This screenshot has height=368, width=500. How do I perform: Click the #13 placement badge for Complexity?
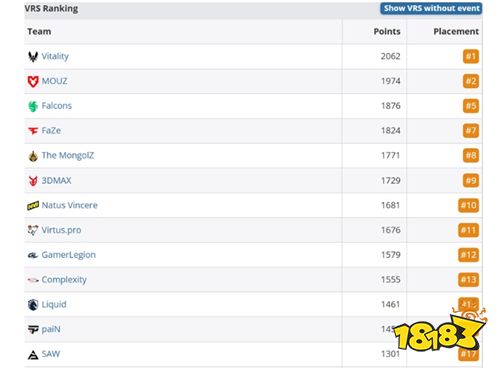click(x=468, y=280)
